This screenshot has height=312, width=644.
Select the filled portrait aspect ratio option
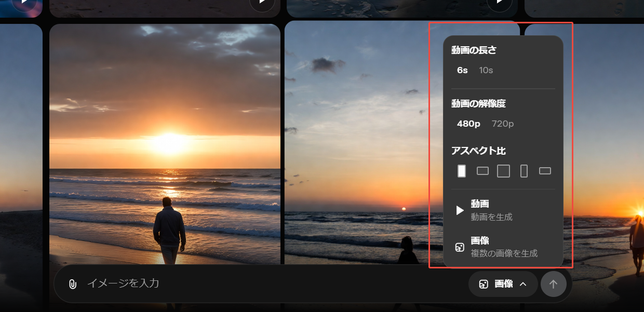tap(461, 171)
